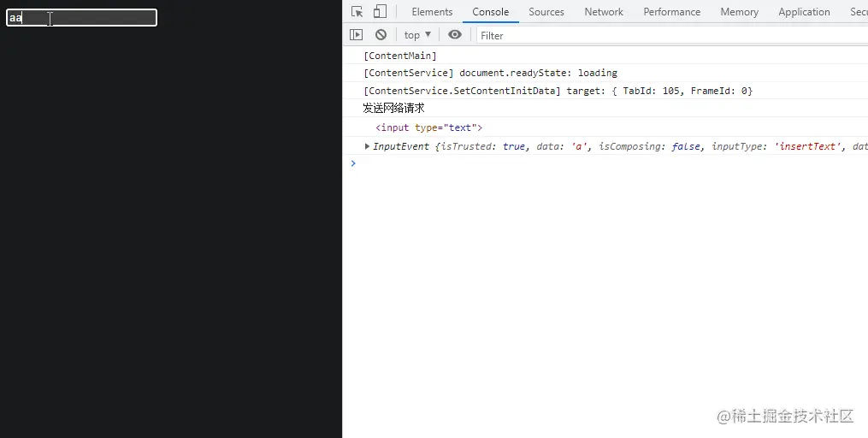The height and width of the screenshot is (438, 868).
Task: Select the 'SetContentInitData' target log line
Action: 558,91
